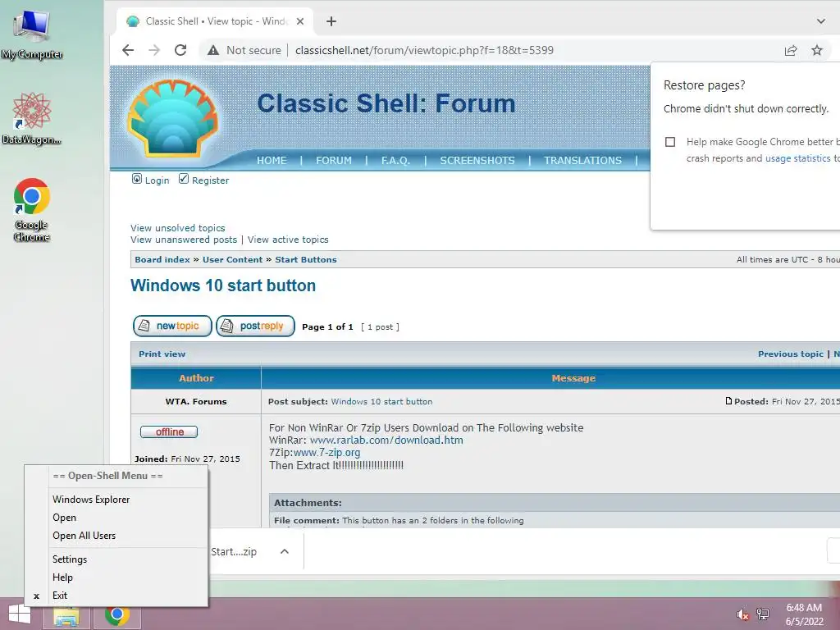Expand the tab search chevron
This screenshot has height=630, width=840.
[x=820, y=21]
